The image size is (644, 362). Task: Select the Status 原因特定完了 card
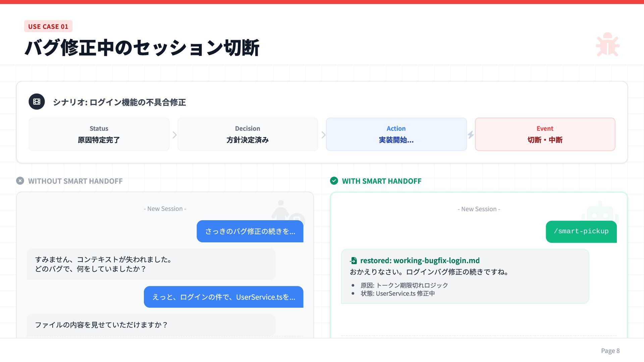99,134
